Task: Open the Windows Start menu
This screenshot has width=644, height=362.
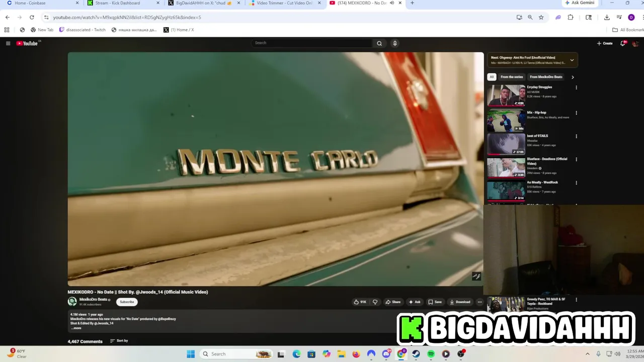Action: point(191,354)
